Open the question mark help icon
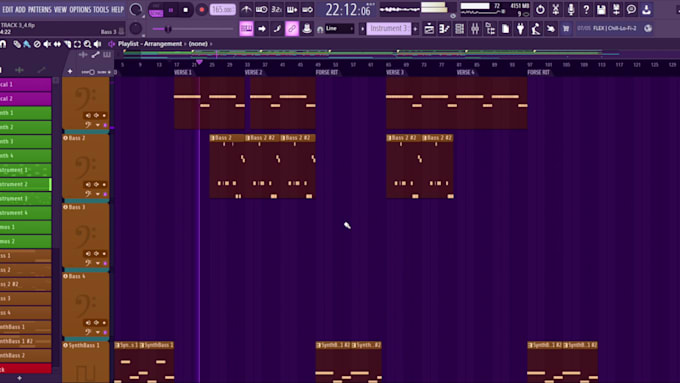 (586, 10)
